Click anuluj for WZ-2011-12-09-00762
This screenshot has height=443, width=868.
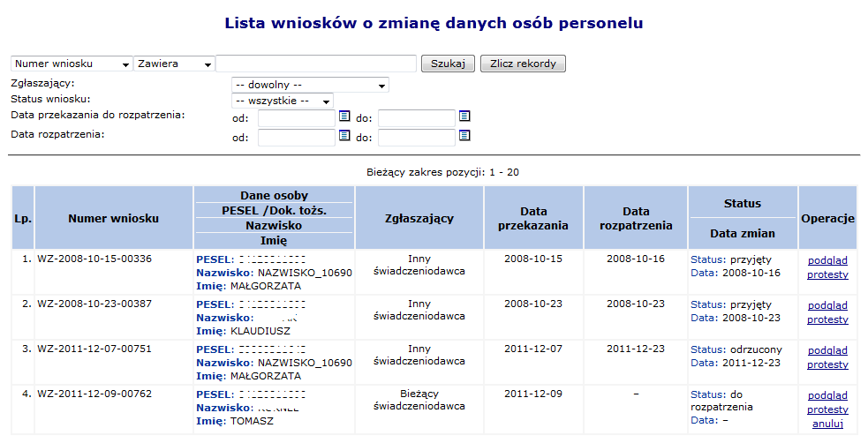click(827, 424)
